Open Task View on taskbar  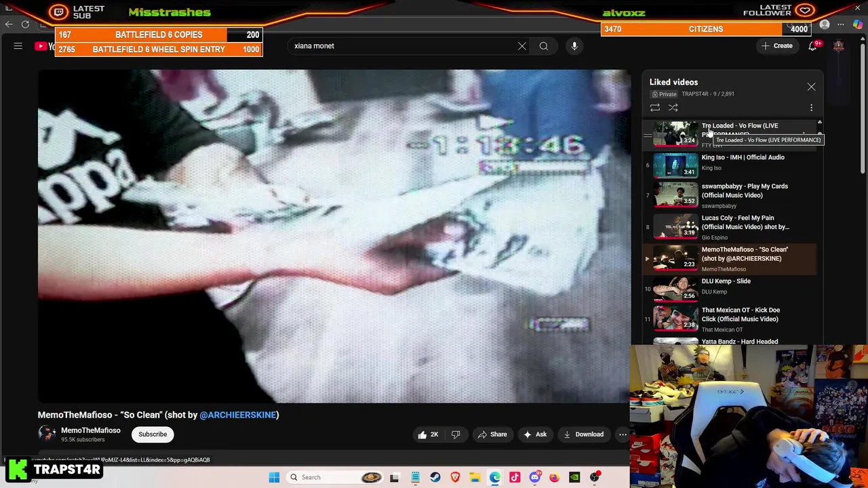[395, 477]
